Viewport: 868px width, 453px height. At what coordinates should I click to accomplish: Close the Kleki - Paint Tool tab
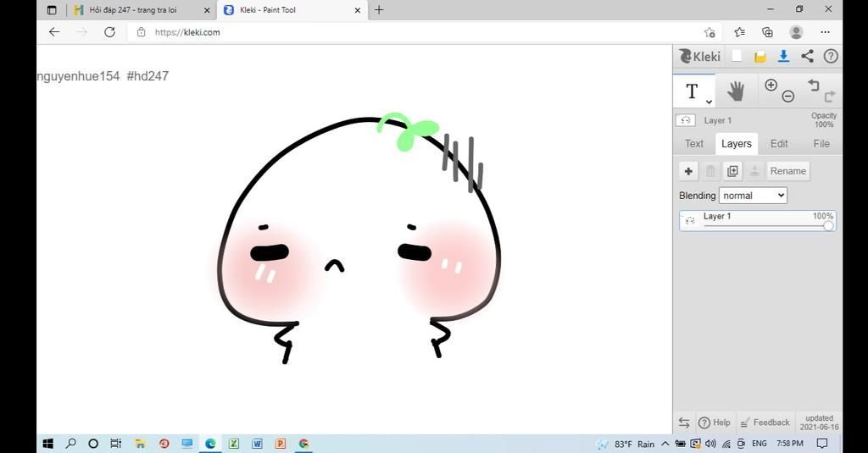pyautogui.click(x=358, y=10)
